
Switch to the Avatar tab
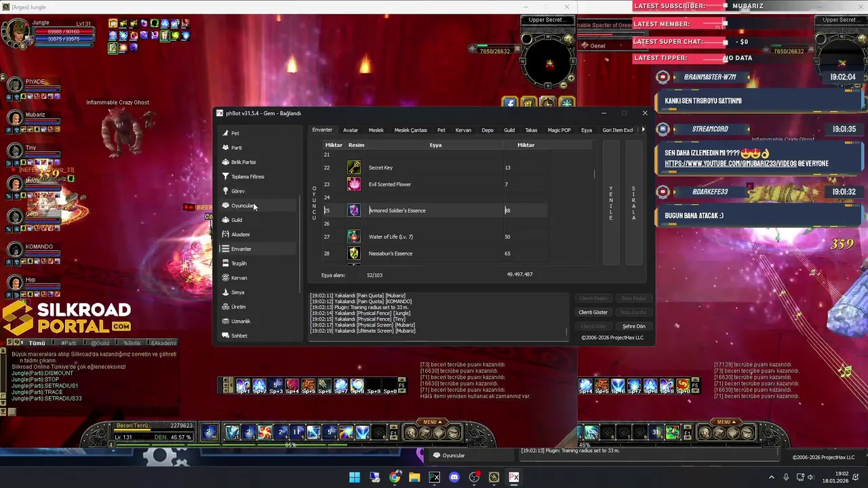point(351,130)
